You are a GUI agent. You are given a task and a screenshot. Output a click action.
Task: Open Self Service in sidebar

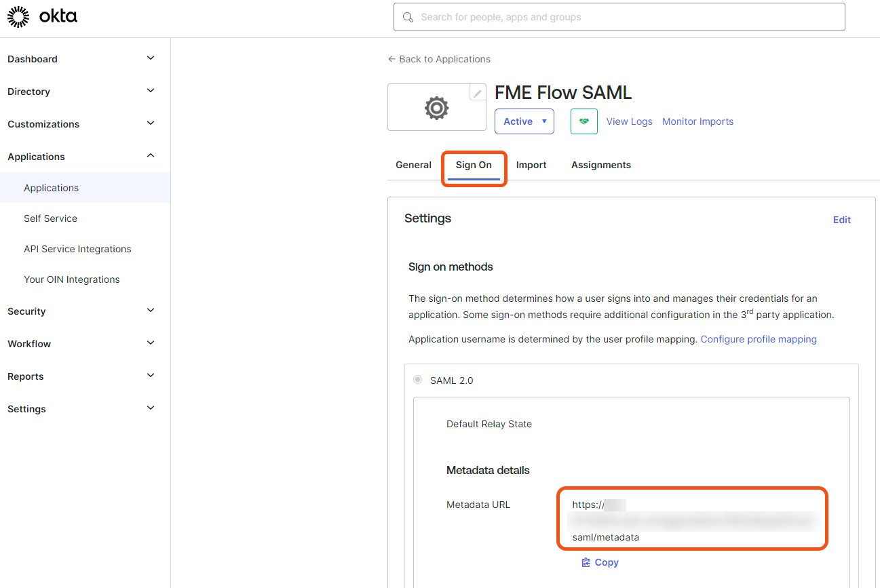point(50,218)
